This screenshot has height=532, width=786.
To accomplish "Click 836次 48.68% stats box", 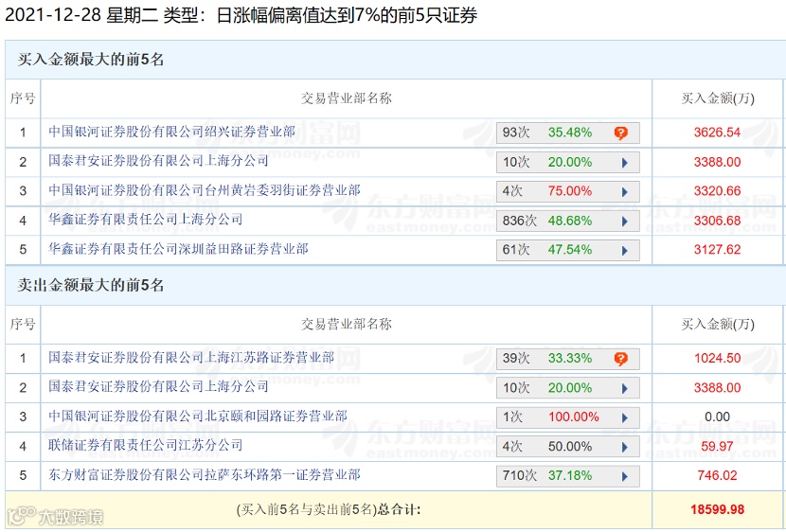I will (568, 221).
